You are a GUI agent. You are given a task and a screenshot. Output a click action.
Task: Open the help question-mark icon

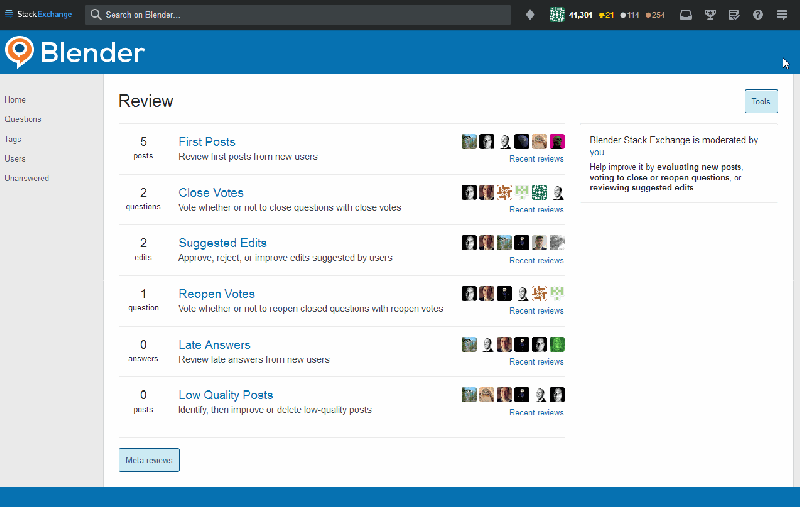click(758, 15)
